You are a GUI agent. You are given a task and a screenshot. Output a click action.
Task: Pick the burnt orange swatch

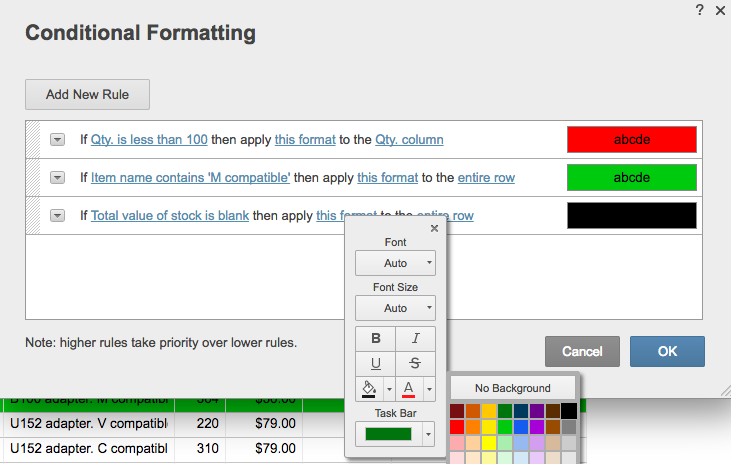(473, 411)
